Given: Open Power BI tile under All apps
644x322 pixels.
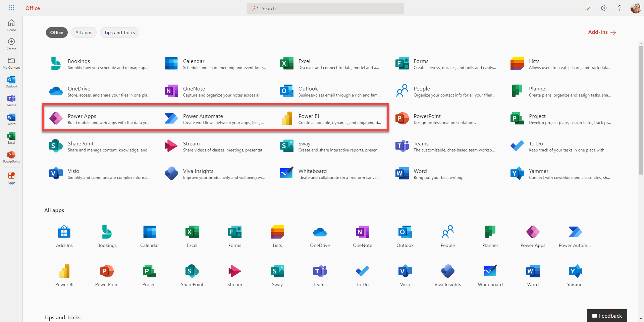Looking at the screenshot, I should click(64, 275).
